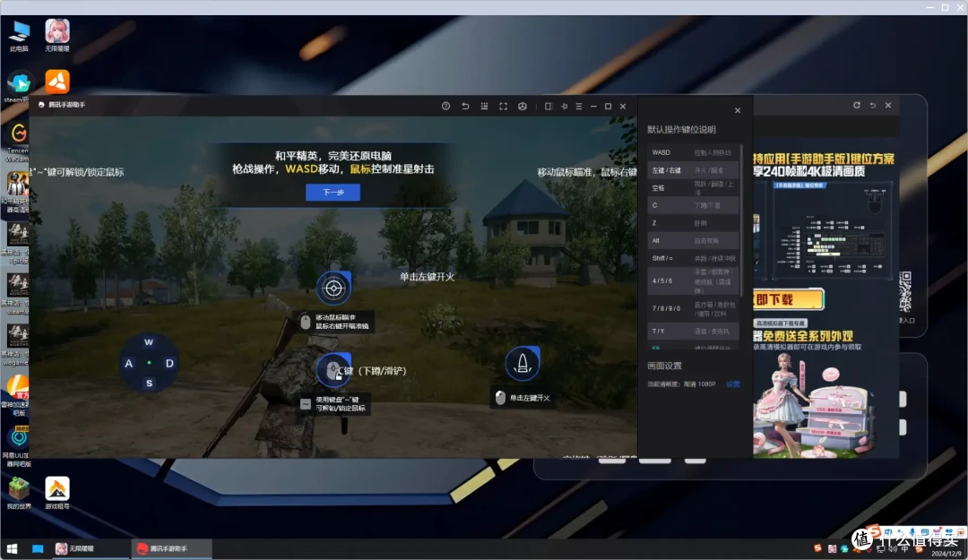Click the A key on WASD pad
This screenshot has height=560, width=968.
click(x=128, y=363)
